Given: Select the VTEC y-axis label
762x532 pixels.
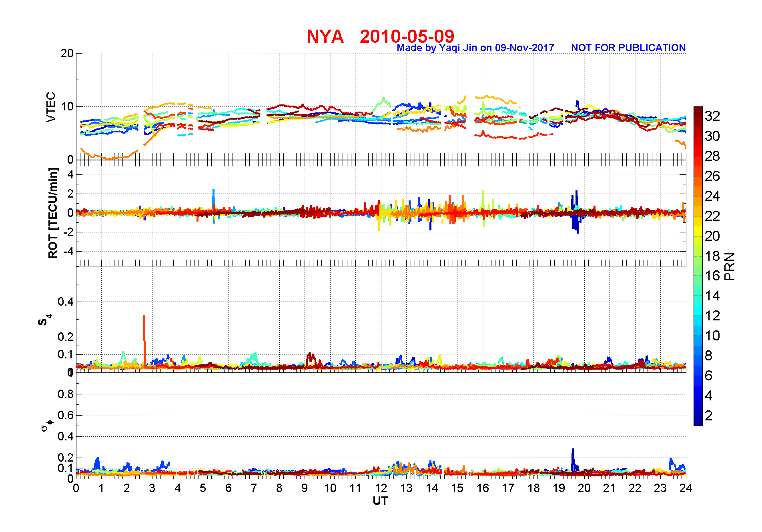Looking at the screenshot, I should tap(51, 107).
